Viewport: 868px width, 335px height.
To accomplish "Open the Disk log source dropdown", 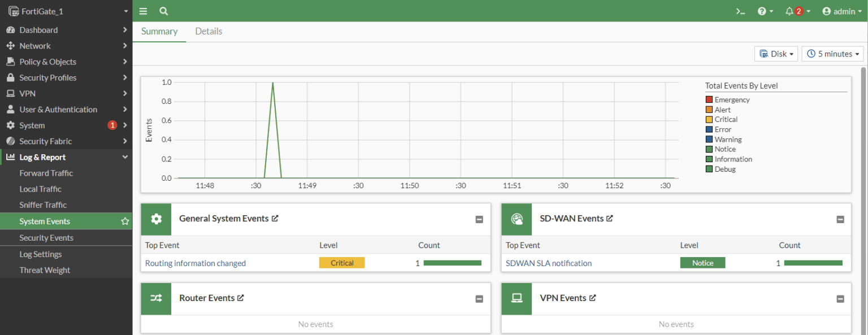I will [776, 54].
